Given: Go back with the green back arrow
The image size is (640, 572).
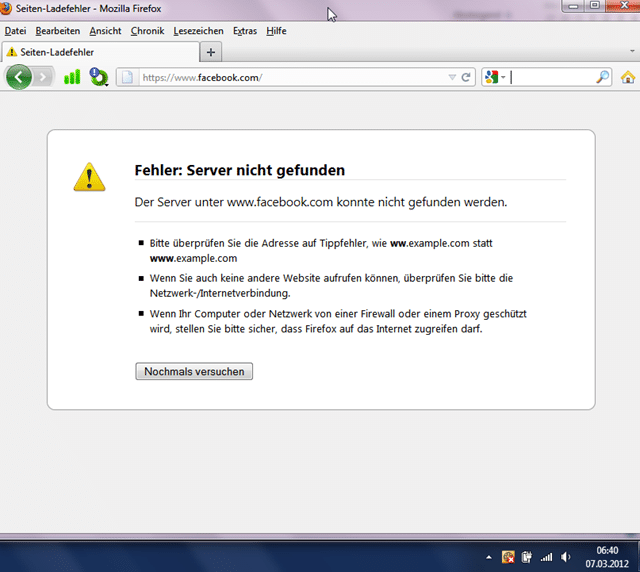Looking at the screenshot, I should click(19, 77).
